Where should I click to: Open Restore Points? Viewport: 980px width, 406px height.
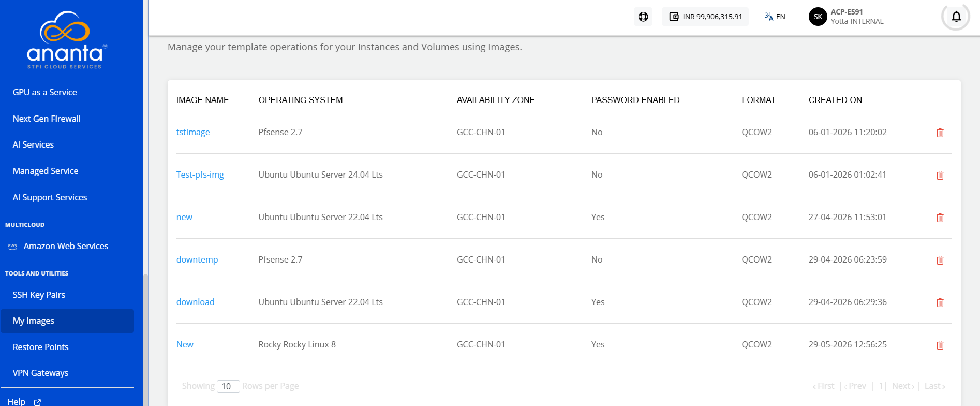[40, 347]
